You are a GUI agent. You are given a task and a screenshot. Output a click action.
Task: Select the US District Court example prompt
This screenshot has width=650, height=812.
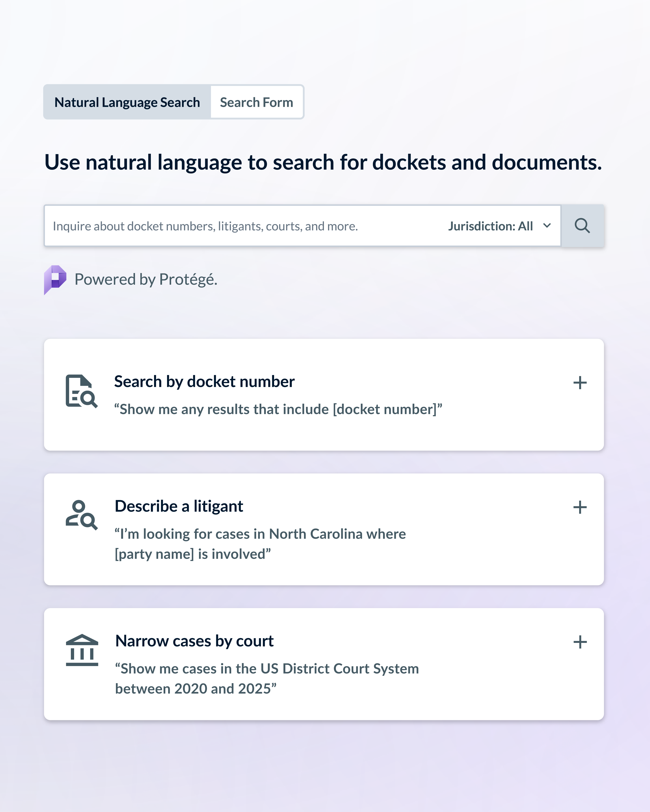(x=267, y=678)
